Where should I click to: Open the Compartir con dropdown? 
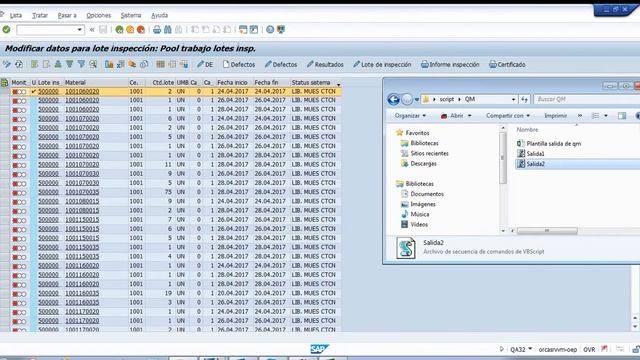point(508,116)
